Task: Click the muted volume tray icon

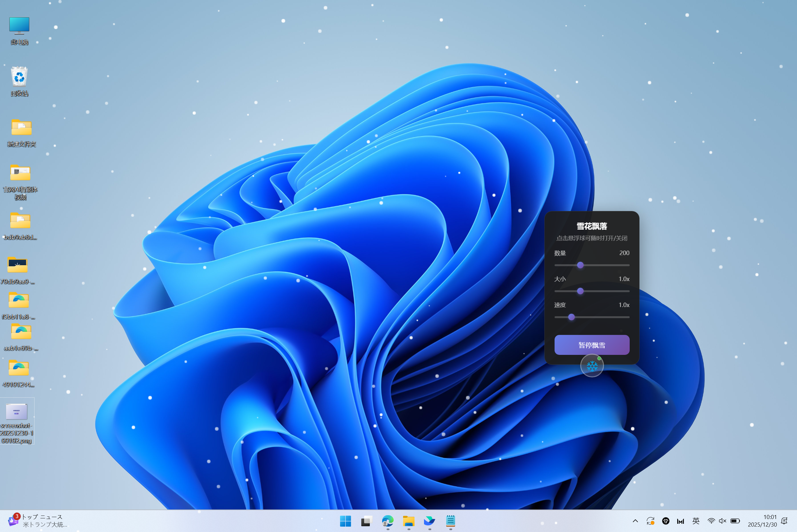Action: (x=722, y=521)
